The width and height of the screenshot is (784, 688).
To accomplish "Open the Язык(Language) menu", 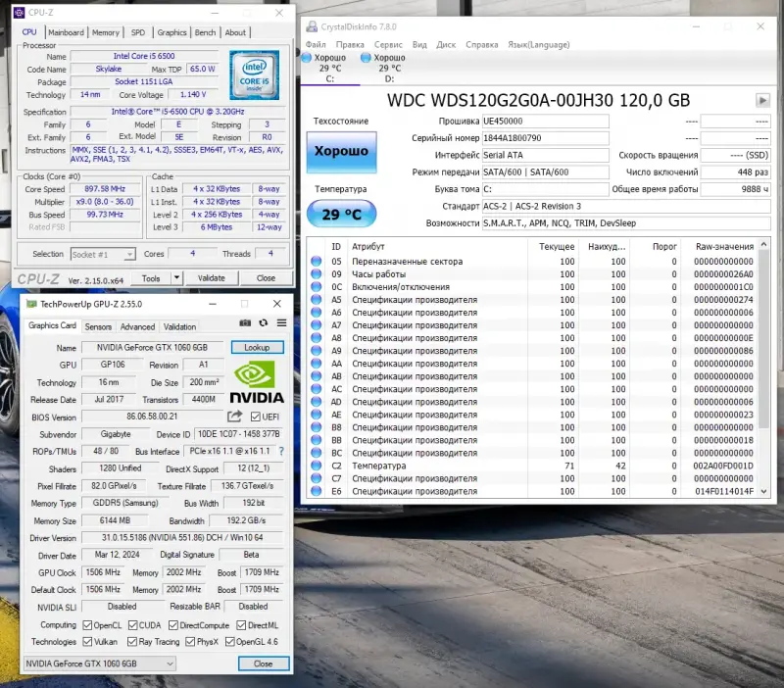I will (538, 44).
